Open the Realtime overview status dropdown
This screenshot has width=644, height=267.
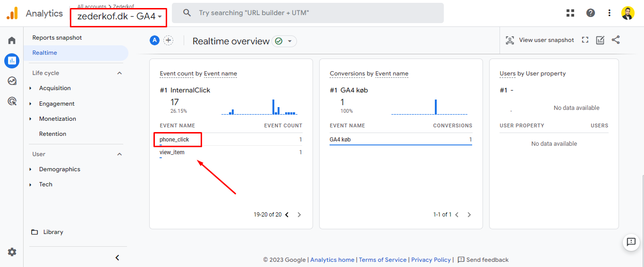click(284, 42)
